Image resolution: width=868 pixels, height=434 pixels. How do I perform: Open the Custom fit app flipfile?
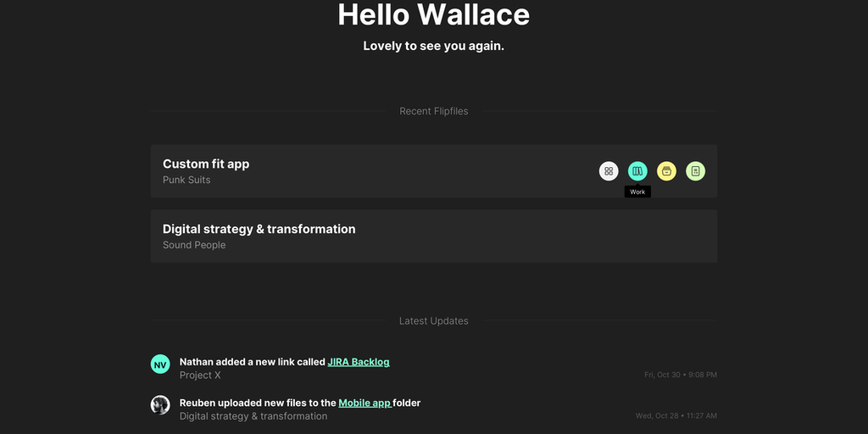206,164
